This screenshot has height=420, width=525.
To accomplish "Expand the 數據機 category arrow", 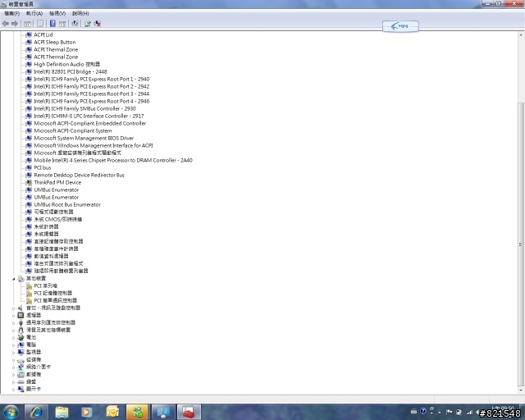I will (x=14, y=374).
